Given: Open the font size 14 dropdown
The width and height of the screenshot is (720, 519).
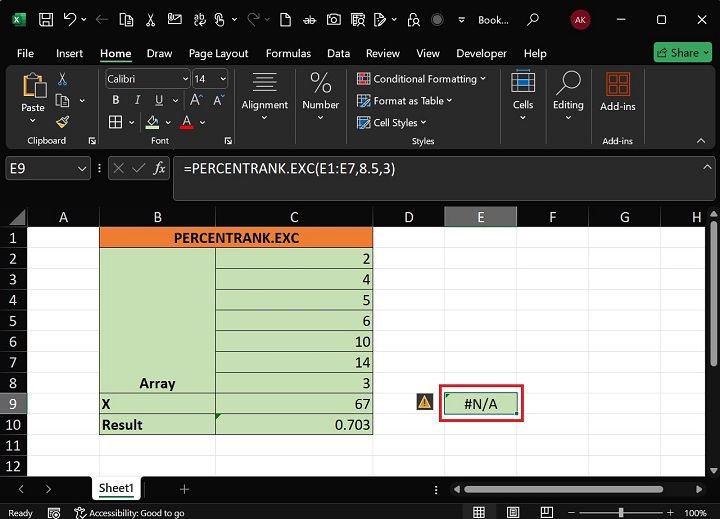Looking at the screenshot, I should tap(223, 79).
